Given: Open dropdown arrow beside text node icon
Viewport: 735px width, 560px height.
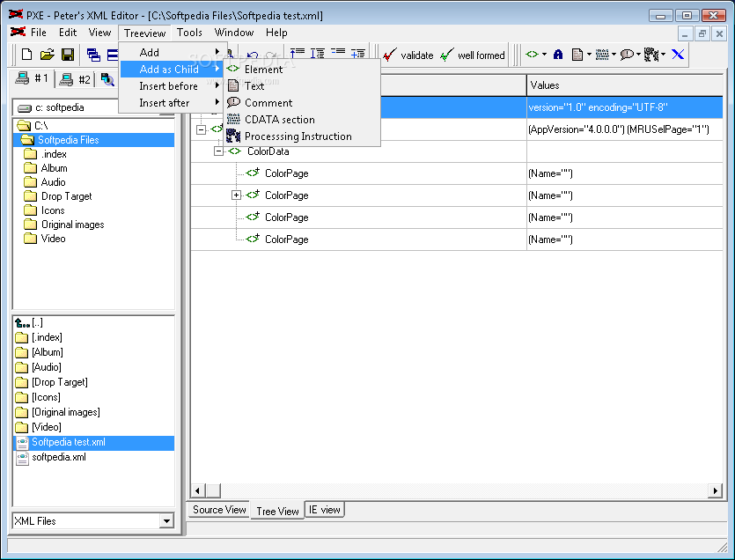Looking at the screenshot, I should coord(589,55).
